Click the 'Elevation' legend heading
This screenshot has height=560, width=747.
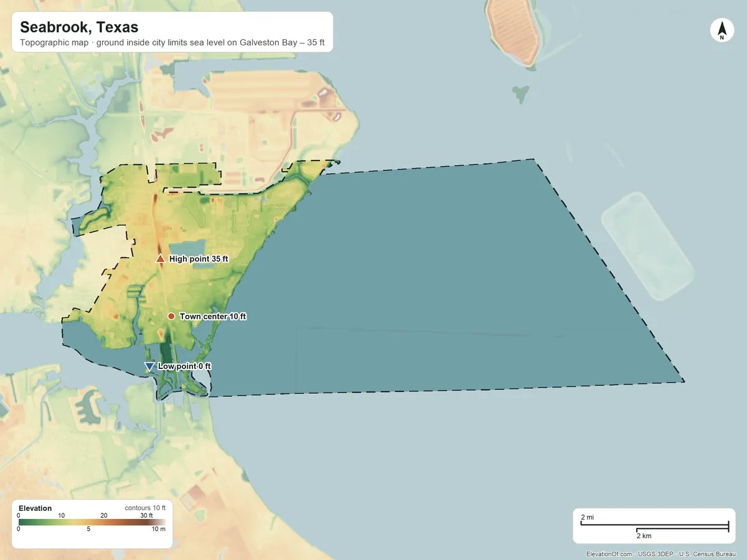coord(35,508)
